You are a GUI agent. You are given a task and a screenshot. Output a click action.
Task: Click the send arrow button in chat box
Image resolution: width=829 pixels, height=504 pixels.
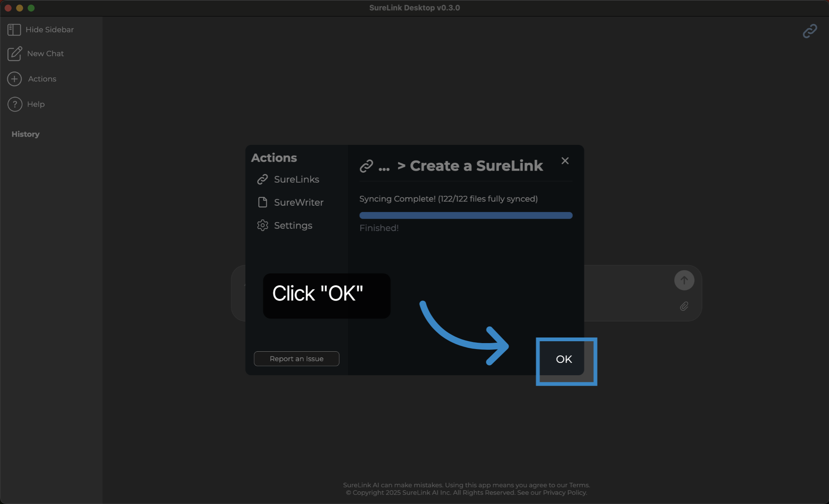[x=684, y=280]
